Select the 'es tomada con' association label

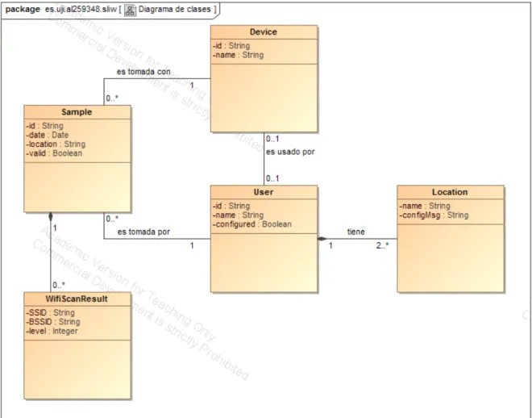pyautogui.click(x=143, y=72)
